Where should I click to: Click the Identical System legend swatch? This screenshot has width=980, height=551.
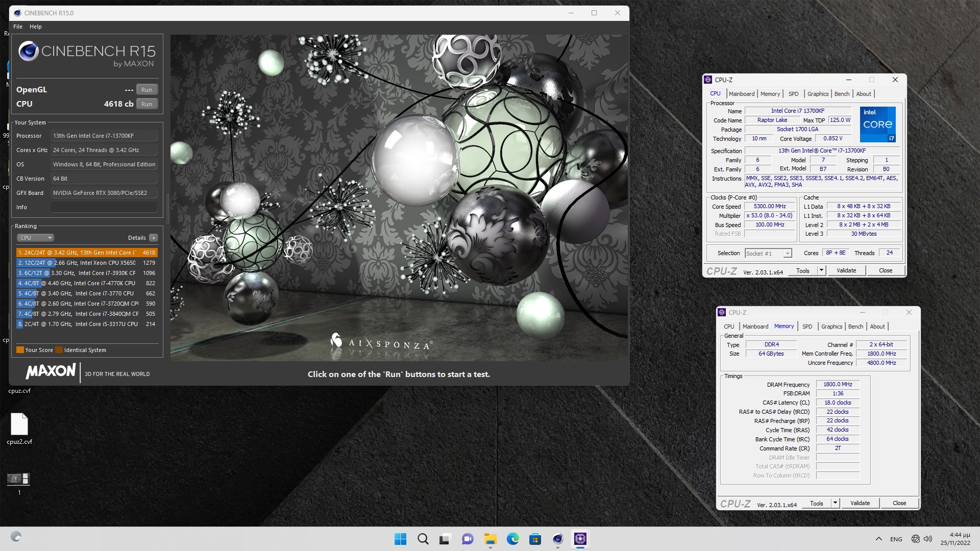[x=59, y=350]
